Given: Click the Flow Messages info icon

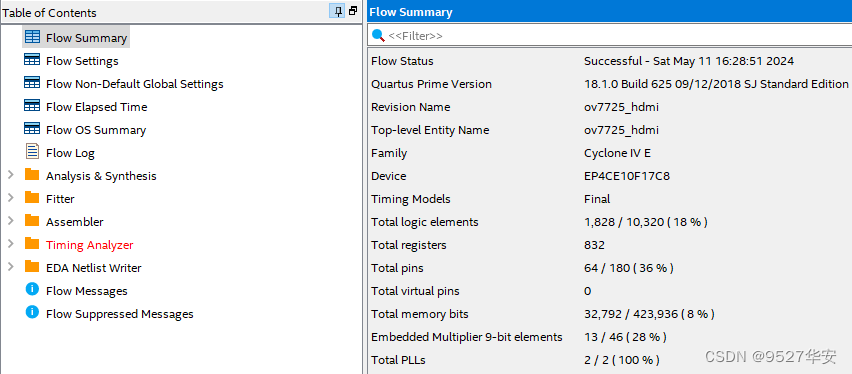Looking at the screenshot, I should [x=32, y=289].
